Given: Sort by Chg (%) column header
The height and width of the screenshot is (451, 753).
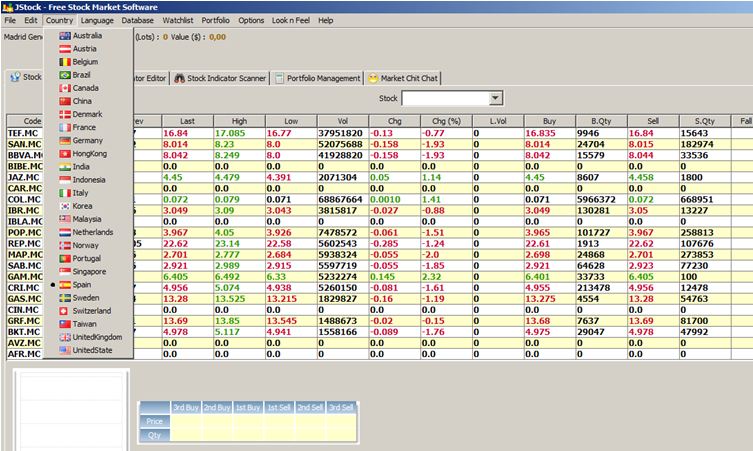Looking at the screenshot, I should click(446, 122).
